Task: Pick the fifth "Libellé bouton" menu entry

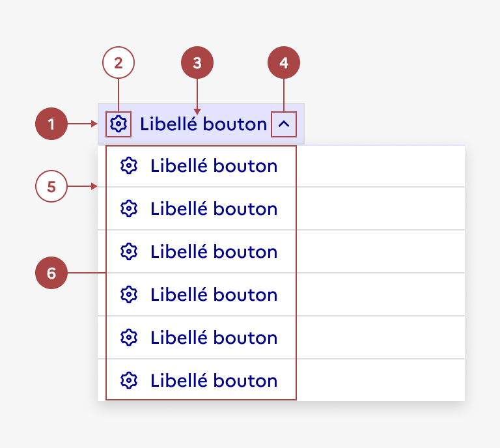Action: pyautogui.click(x=214, y=338)
